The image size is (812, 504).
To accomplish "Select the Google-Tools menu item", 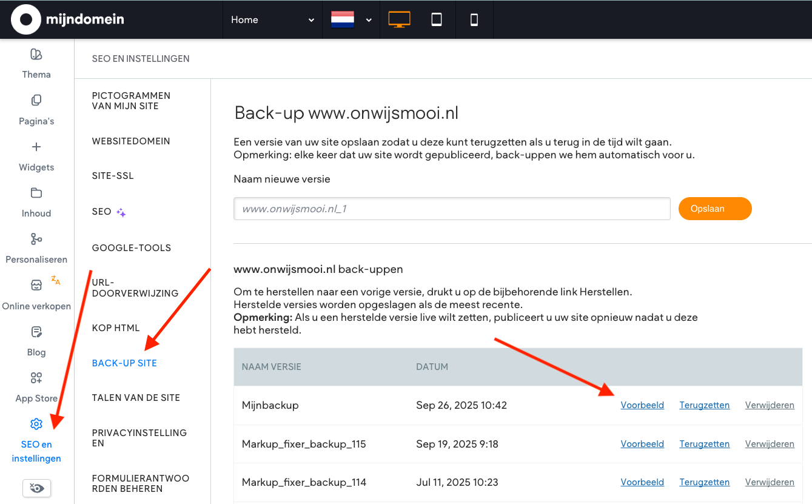I will [132, 247].
